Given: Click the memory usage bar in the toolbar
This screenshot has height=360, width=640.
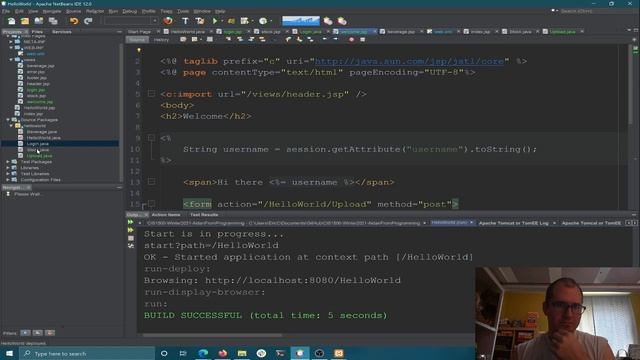Looking at the screenshot, I should pyautogui.click(x=301, y=20).
